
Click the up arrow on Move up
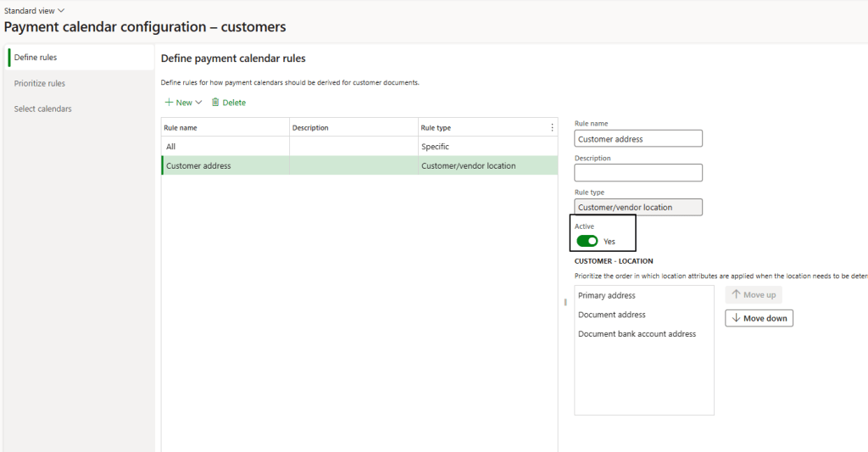[735, 295]
